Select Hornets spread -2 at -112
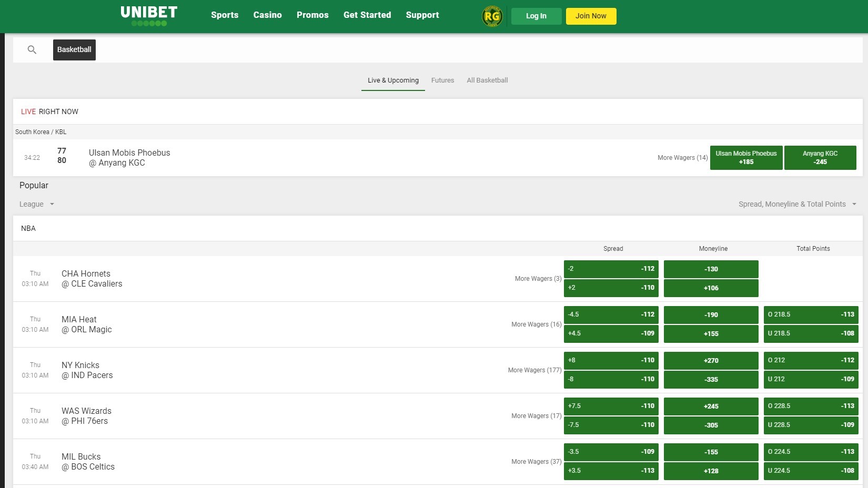The height and width of the screenshot is (488, 868). (611, 269)
